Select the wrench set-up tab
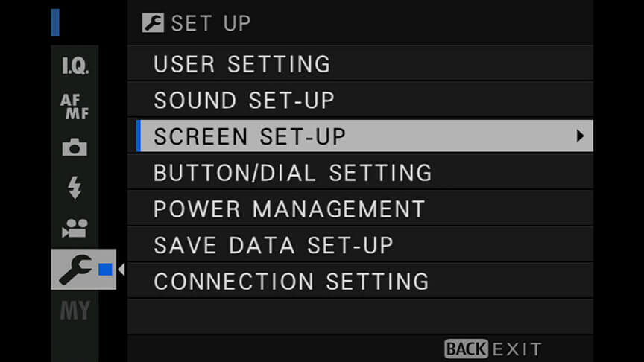Viewport: 644px width, 362px height. point(75,269)
